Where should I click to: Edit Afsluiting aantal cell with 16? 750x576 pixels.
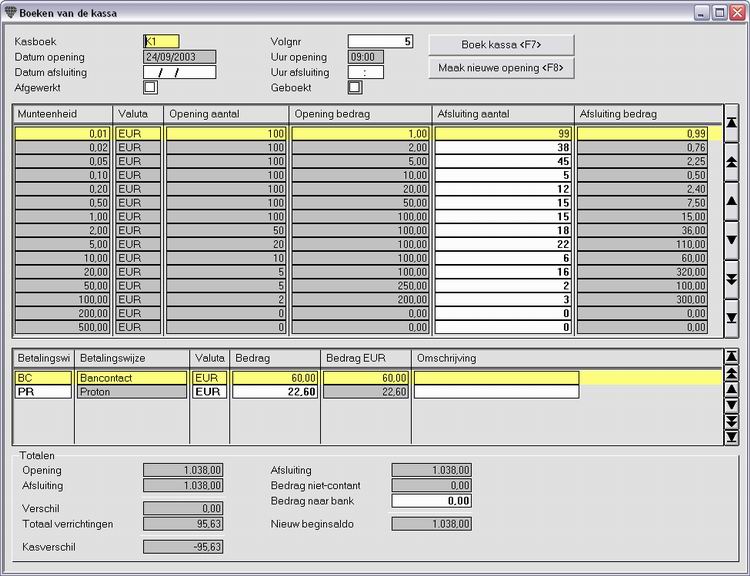[503, 272]
